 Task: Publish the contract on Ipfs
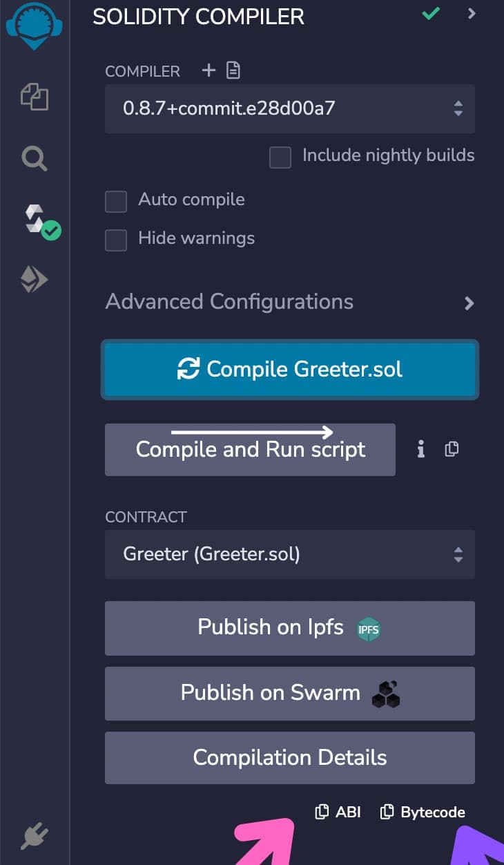(x=289, y=628)
